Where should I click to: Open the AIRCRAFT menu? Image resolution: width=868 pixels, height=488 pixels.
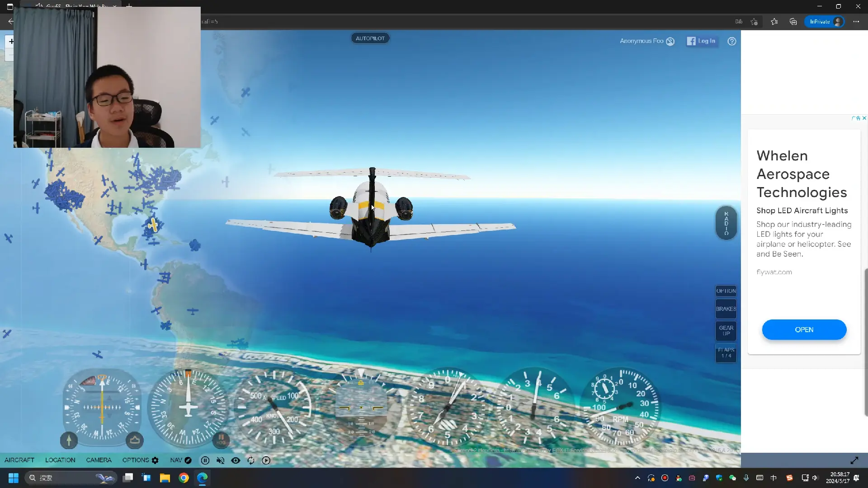pos(19,460)
